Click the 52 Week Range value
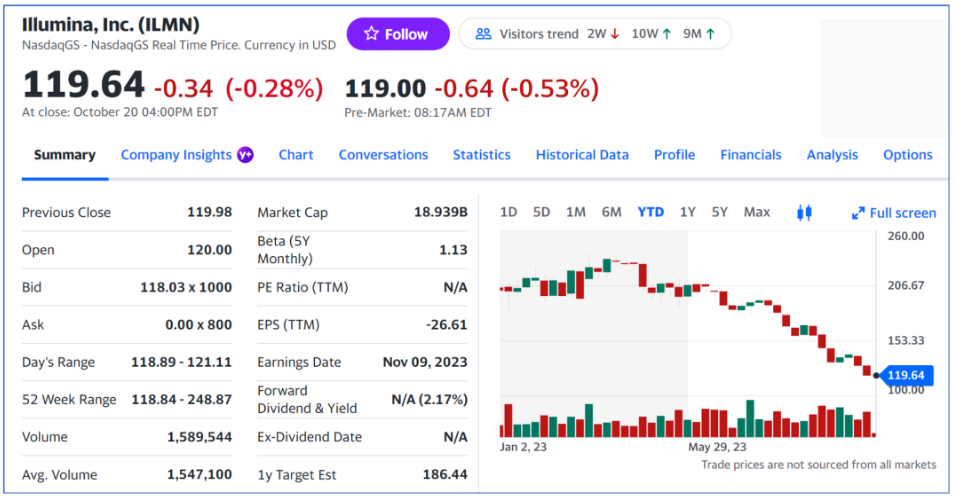Viewport: 954px width, 502px height. 181,400
